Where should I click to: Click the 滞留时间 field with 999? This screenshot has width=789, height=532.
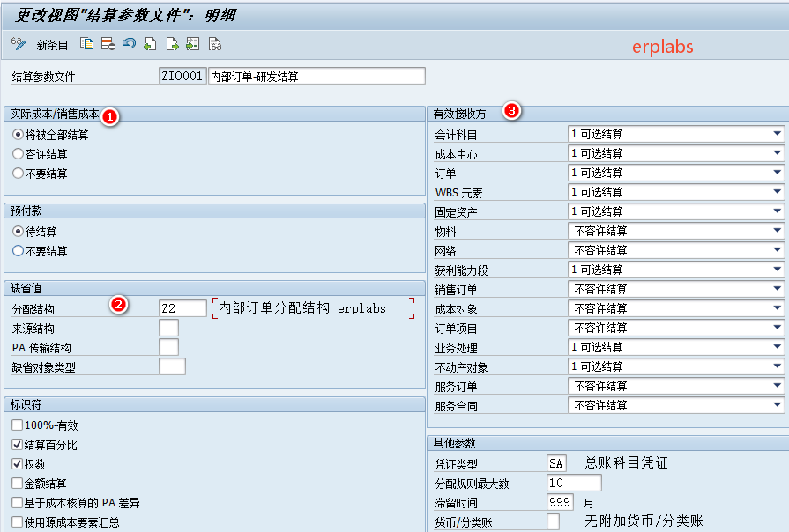coord(560,502)
